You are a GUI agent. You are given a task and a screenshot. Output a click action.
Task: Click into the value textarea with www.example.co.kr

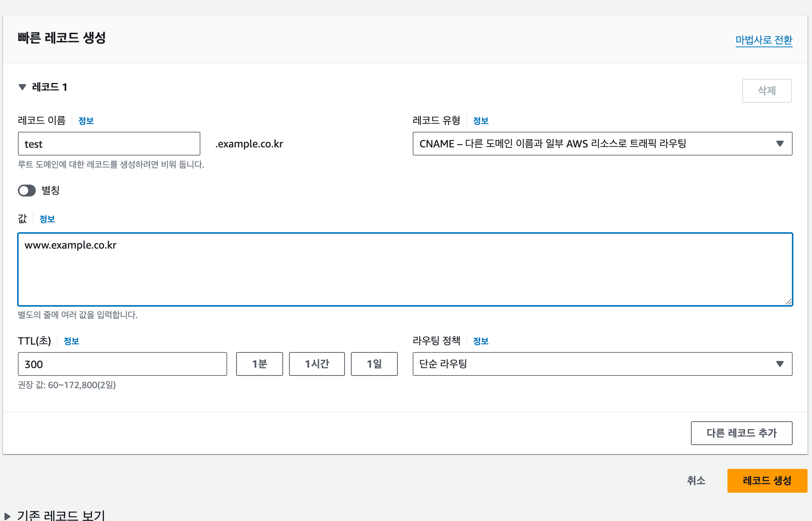405,269
